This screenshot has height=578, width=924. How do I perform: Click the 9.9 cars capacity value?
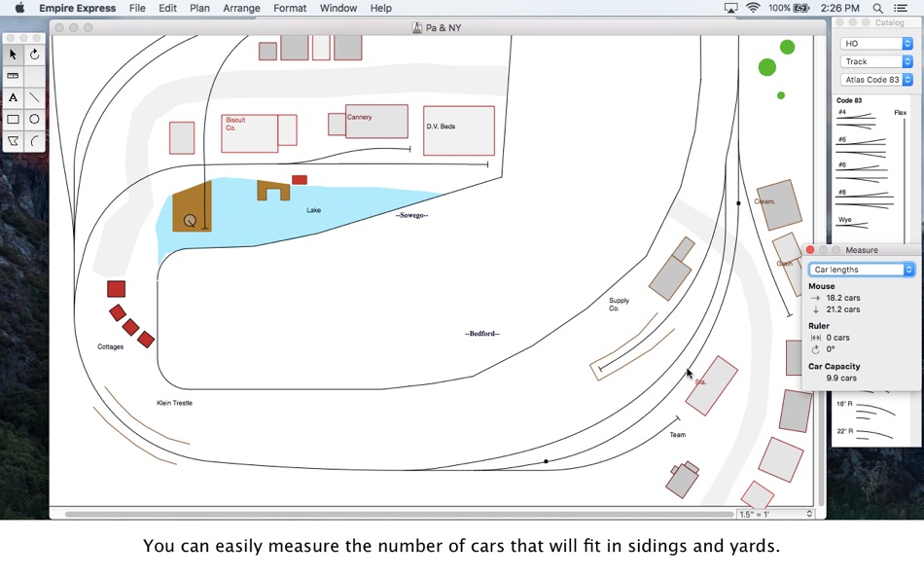pyautogui.click(x=841, y=379)
